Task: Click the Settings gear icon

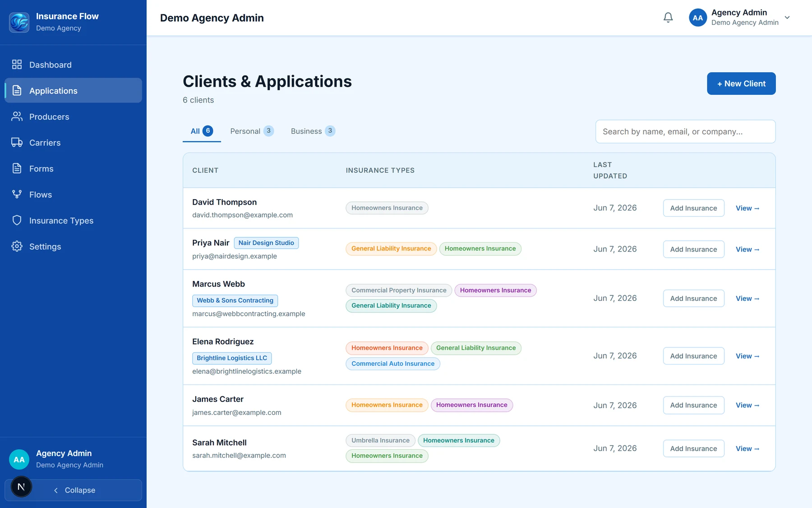Action: pos(17,246)
